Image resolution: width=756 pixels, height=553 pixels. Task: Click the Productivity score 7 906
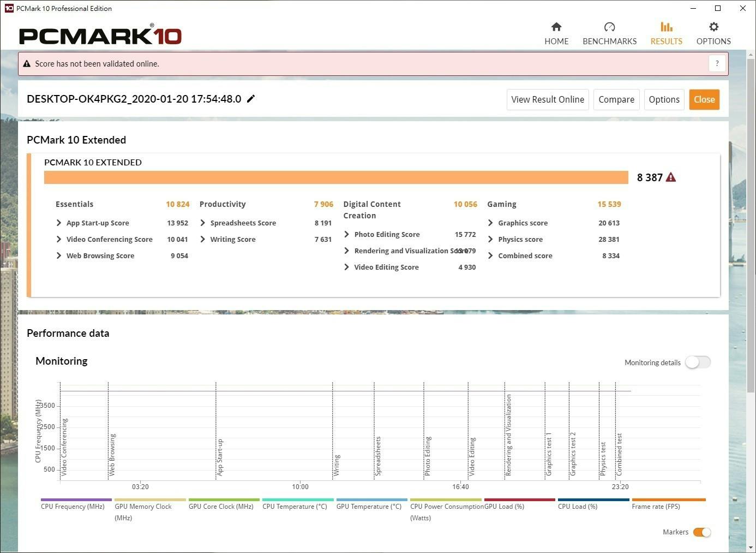(x=323, y=204)
